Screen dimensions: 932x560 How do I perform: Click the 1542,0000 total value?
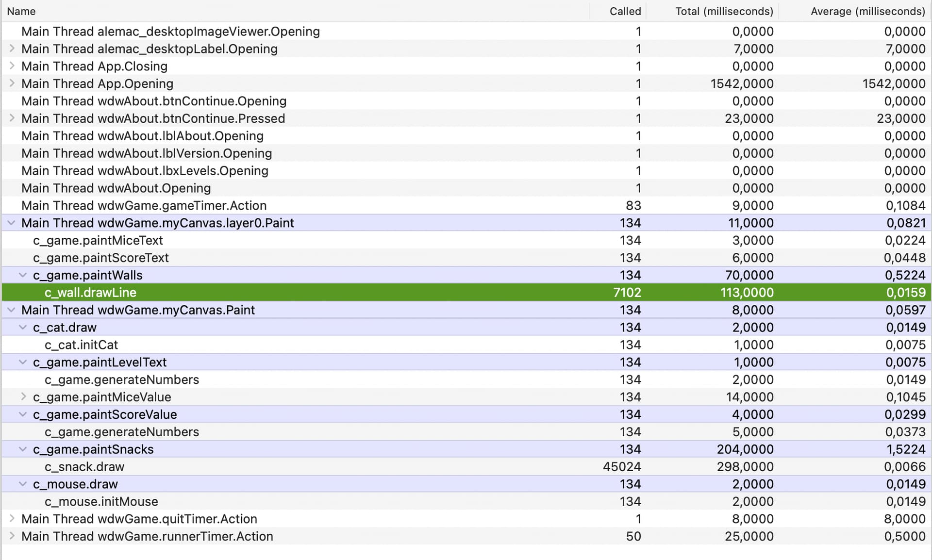742,83
